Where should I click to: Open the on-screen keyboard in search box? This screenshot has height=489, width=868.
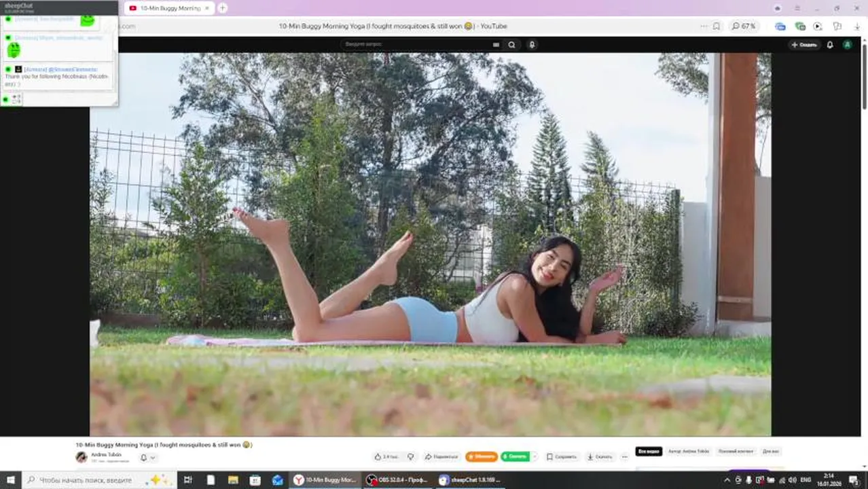tap(496, 45)
